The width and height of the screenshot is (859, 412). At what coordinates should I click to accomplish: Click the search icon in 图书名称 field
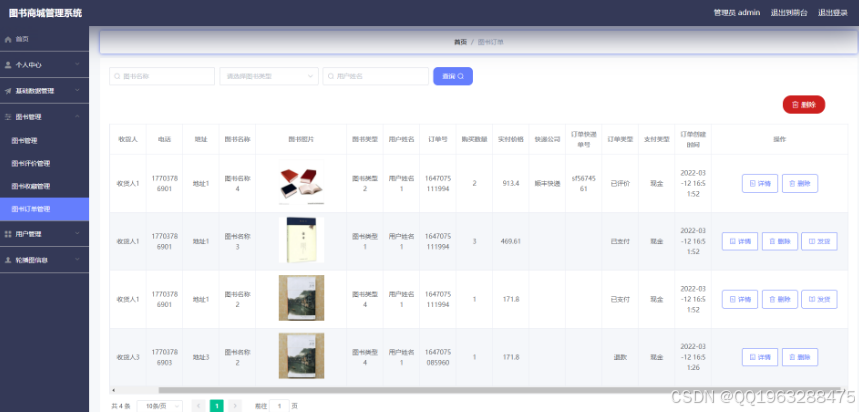(x=117, y=77)
